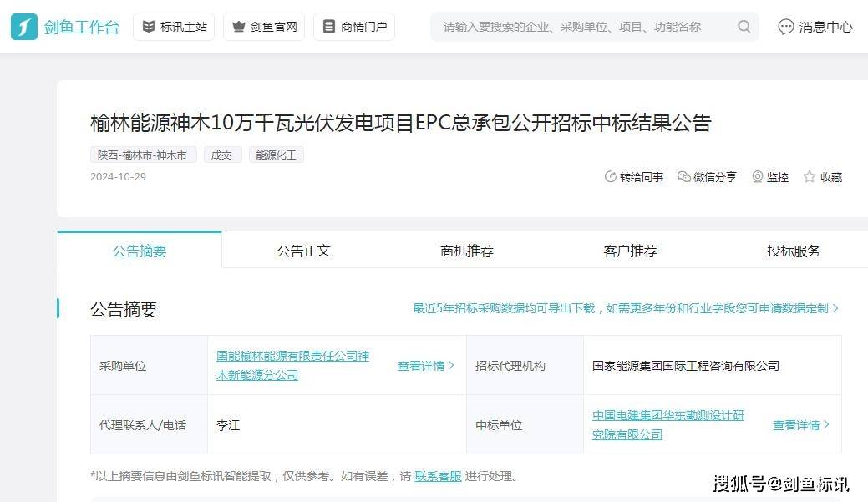Click the announcement title heading
Image resolution: width=868 pixels, height=502 pixels.
coord(401,123)
